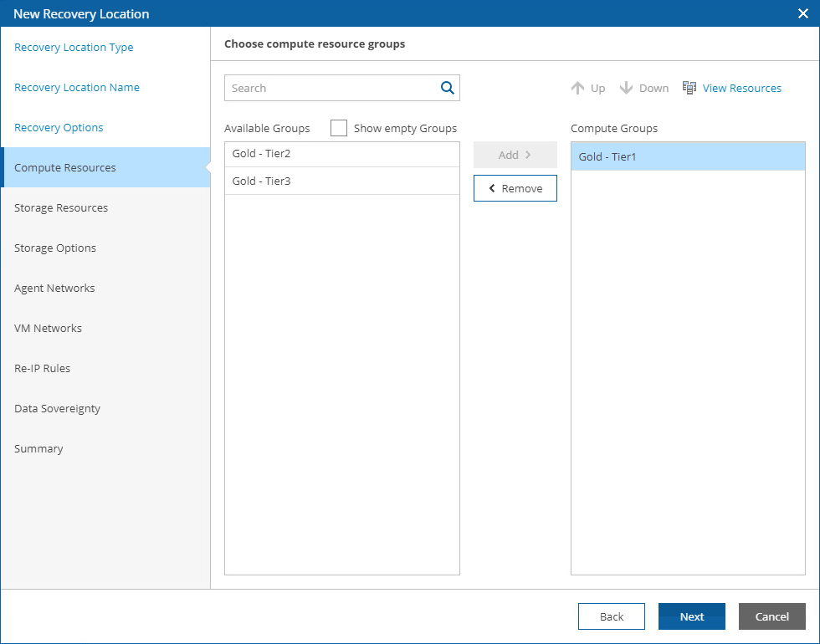
Task: Cancel the recovery location wizard
Action: 771,616
